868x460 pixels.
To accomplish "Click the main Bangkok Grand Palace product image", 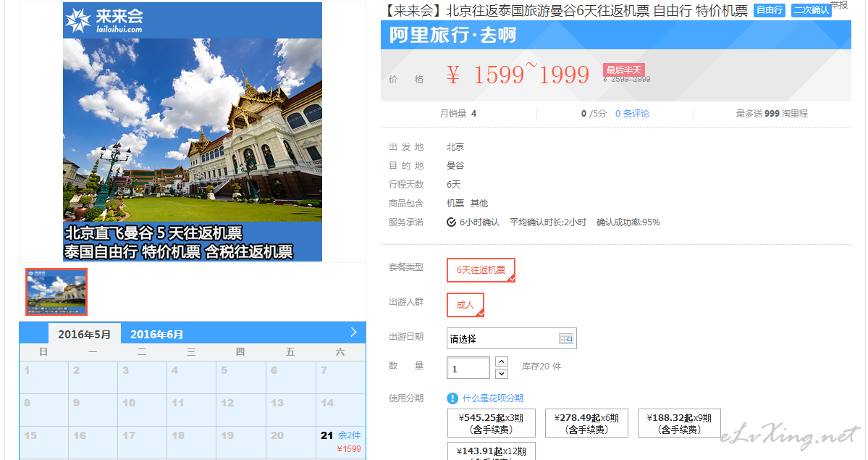I will 193,132.
